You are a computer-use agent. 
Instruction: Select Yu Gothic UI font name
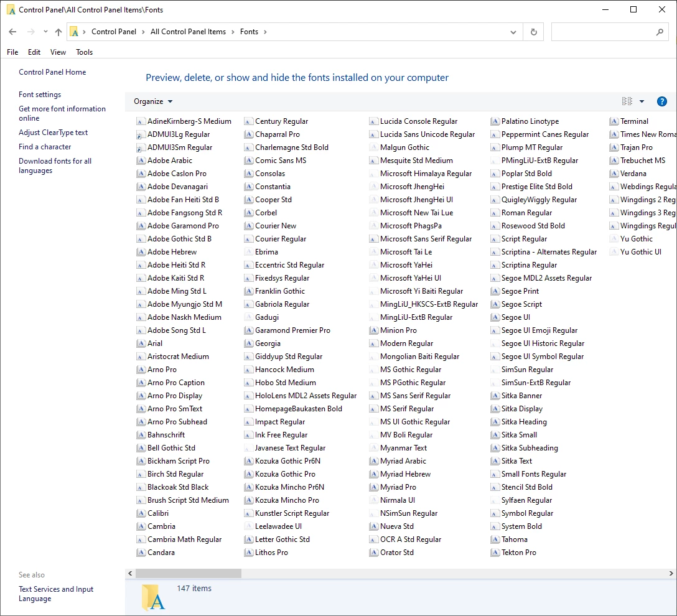point(641,252)
